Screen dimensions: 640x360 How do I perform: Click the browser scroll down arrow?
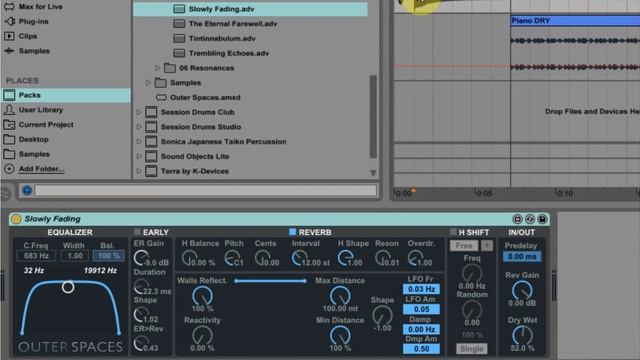click(373, 173)
